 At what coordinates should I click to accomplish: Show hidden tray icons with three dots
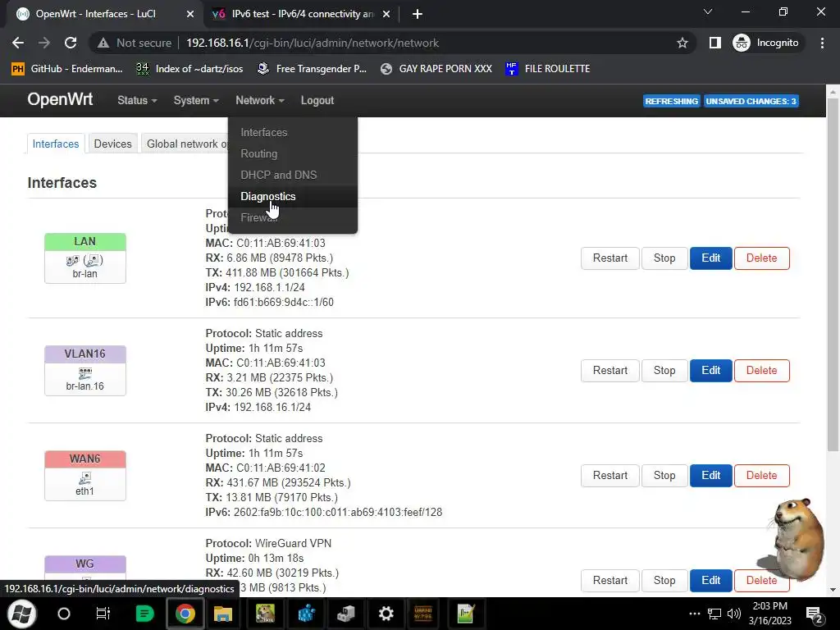point(695,614)
